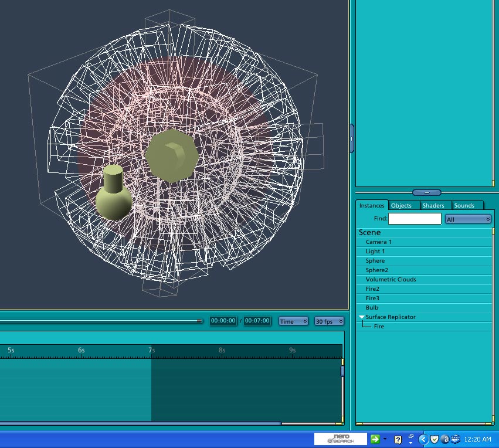Click the horizontal splitter handle above the tabs
Screen dimensions: 499x448
click(426, 192)
